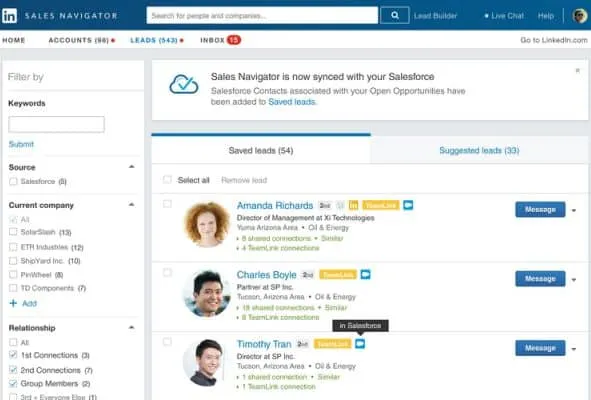591x400 pixels.
Task: Check the ETR Industries company filter
Action: click(13, 247)
